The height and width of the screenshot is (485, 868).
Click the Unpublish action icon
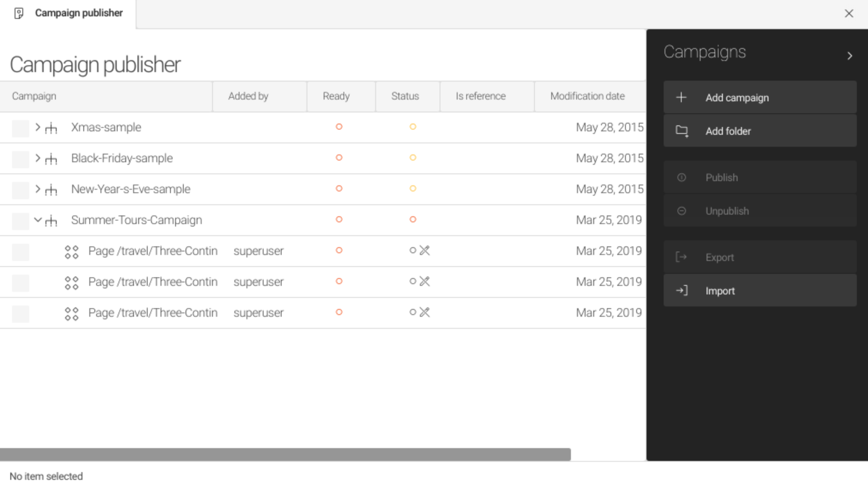coord(681,211)
